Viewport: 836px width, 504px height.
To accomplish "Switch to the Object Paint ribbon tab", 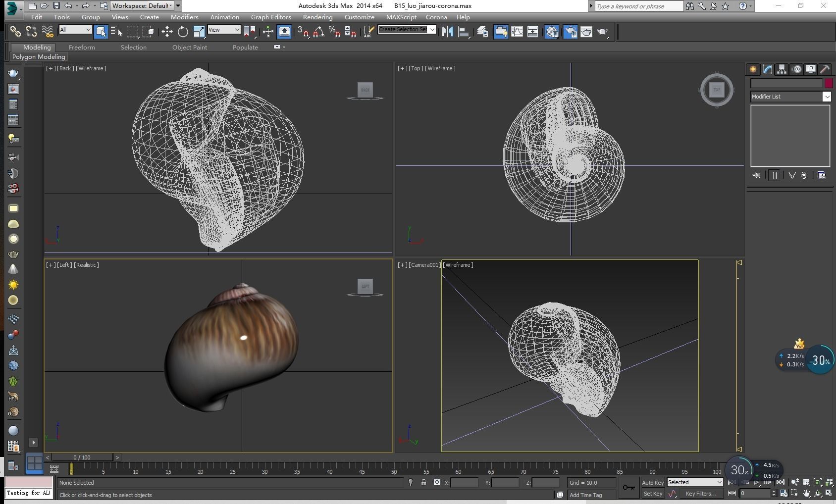I will click(190, 47).
